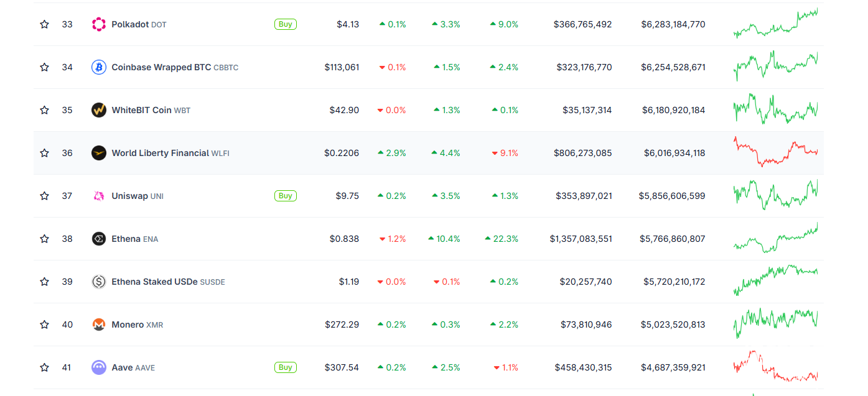Click the Polkadot coin logo icon
The height and width of the screenshot is (396, 868).
[99, 24]
